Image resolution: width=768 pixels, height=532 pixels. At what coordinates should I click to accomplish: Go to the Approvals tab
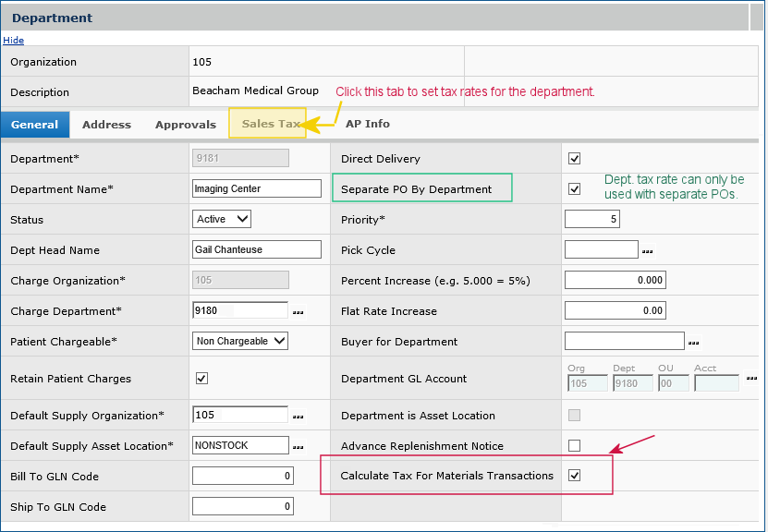click(185, 124)
